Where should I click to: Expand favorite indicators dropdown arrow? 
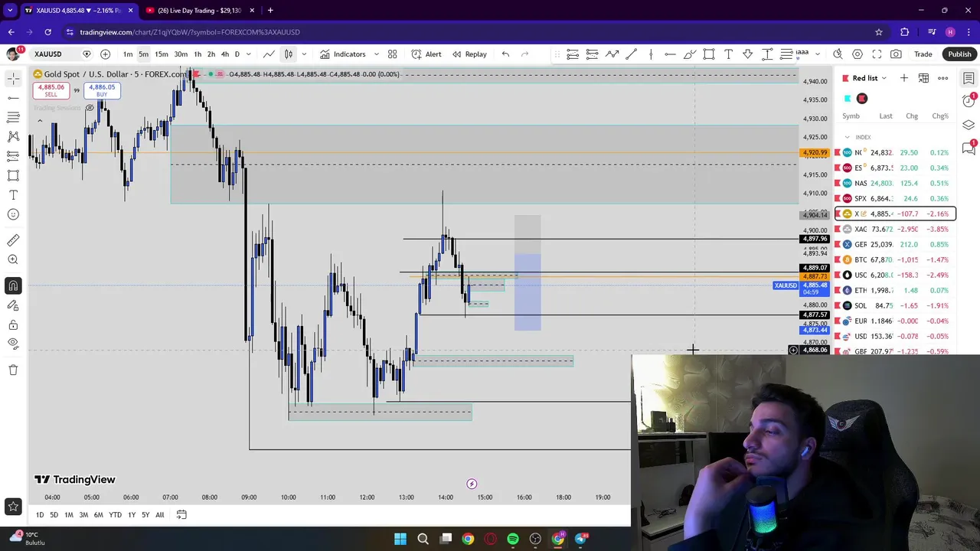point(376,54)
